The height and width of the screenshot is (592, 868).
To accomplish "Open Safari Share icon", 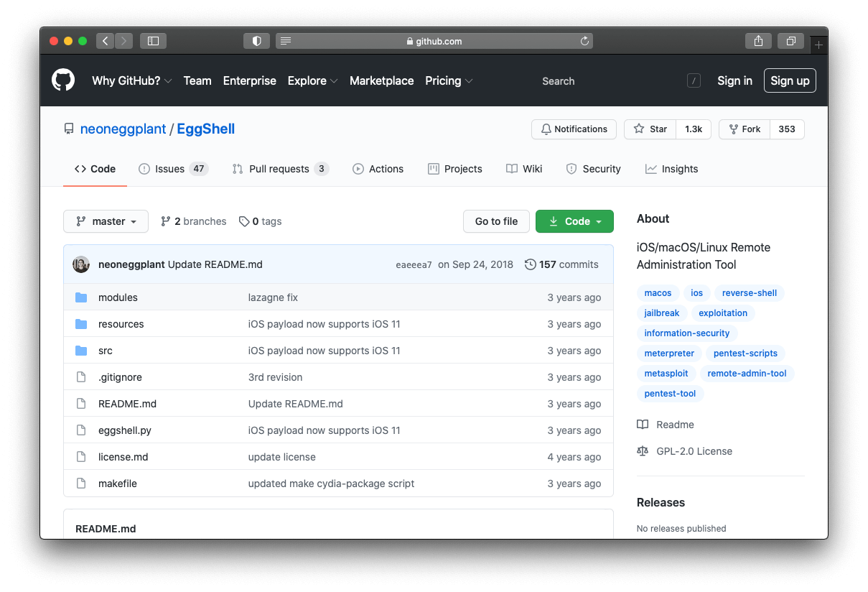I will pos(758,41).
